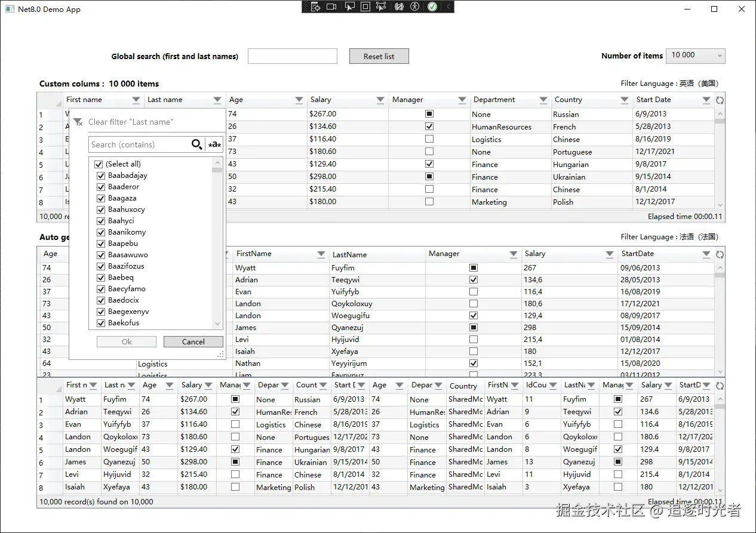
Task: Focus the Search (contains) field
Action: (x=139, y=144)
